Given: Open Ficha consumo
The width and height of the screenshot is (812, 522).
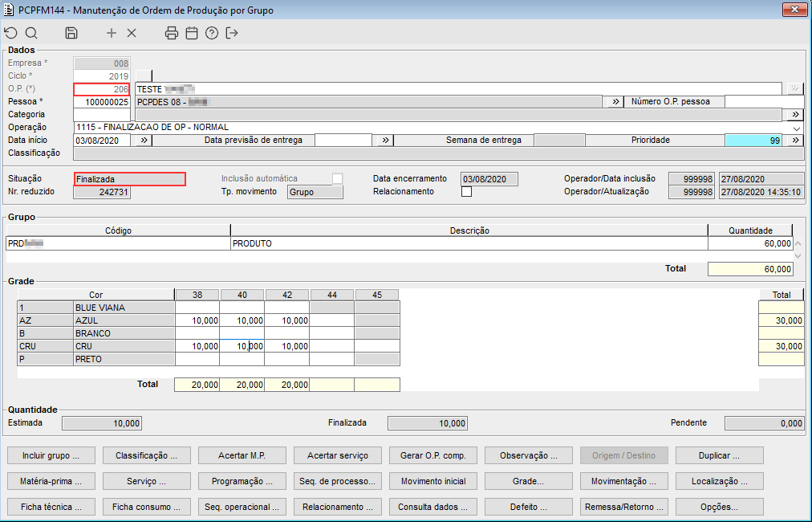Looking at the screenshot, I should point(147,507).
